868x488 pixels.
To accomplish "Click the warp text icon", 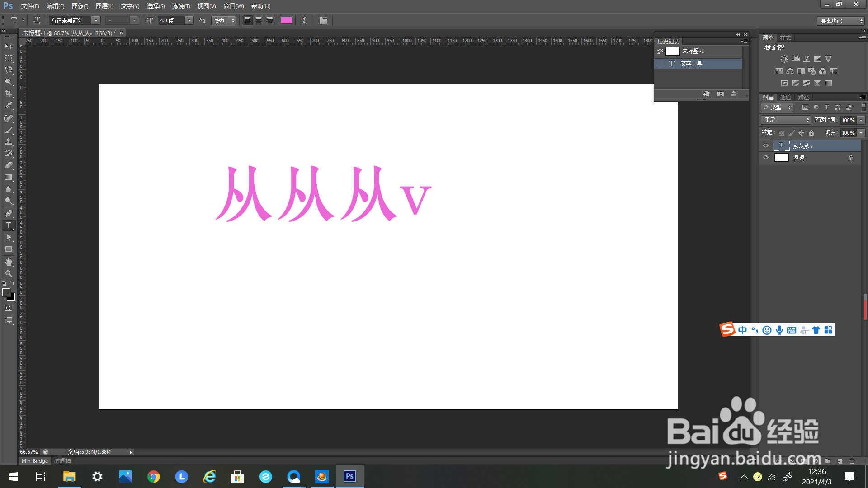I will coord(305,20).
